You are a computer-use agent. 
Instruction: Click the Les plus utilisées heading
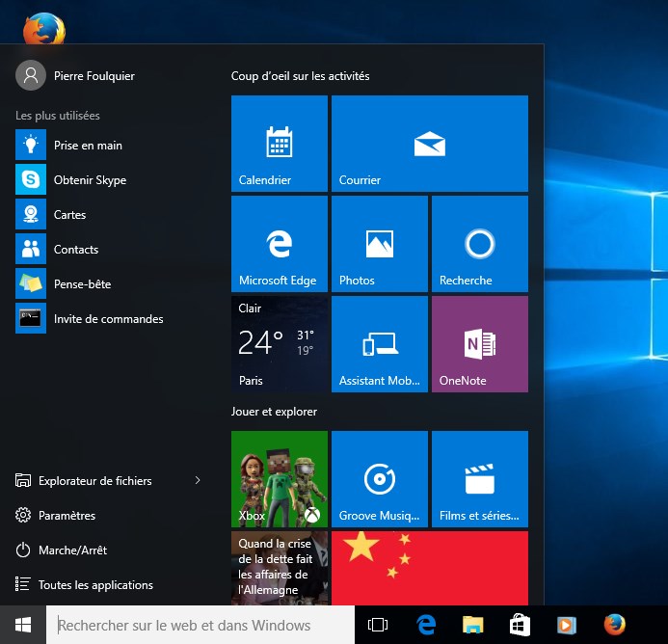(x=58, y=116)
